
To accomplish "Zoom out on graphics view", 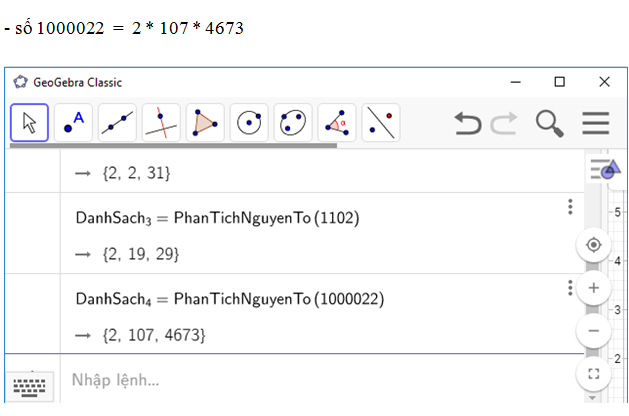I will click(594, 330).
